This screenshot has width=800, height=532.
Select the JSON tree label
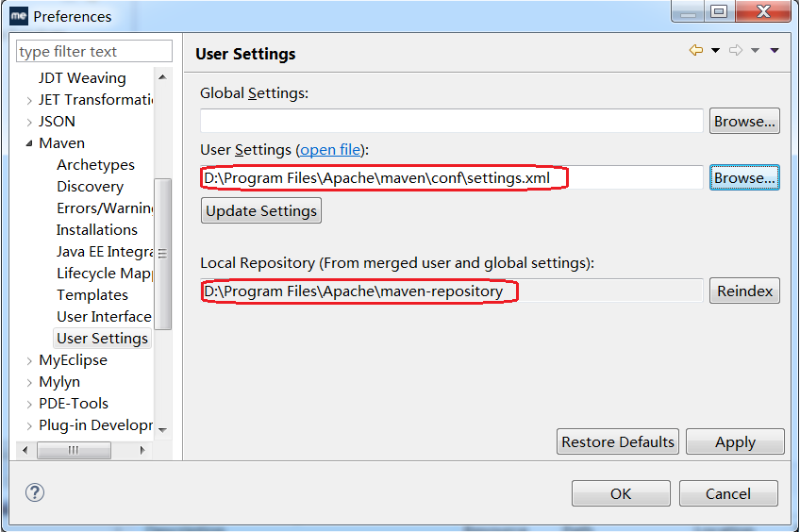coord(57,122)
